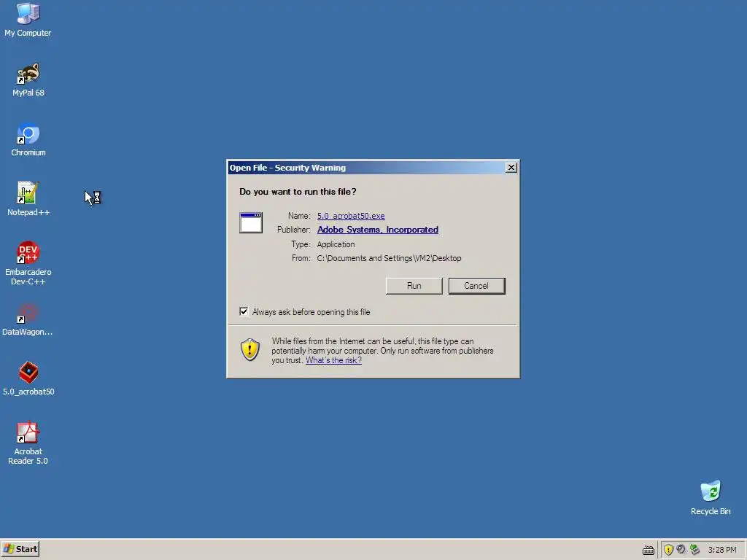This screenshot has width=747, height=560.
Task: Select the DataWagon desktop shortcut
Action: pyautogui.click(x=28, y=319)
